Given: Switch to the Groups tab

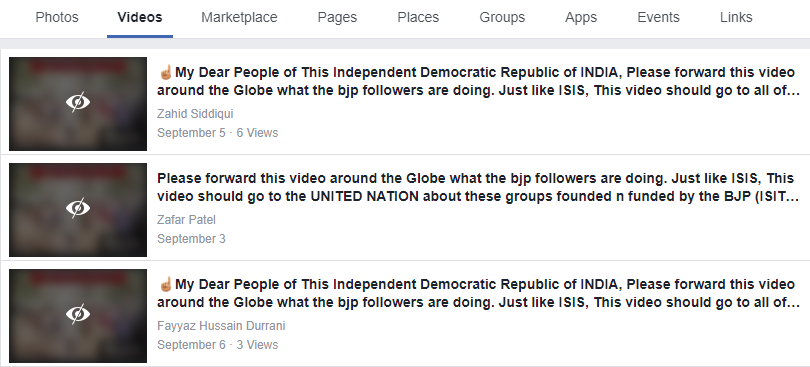Looking at the screenshot, I should point(502,18).
